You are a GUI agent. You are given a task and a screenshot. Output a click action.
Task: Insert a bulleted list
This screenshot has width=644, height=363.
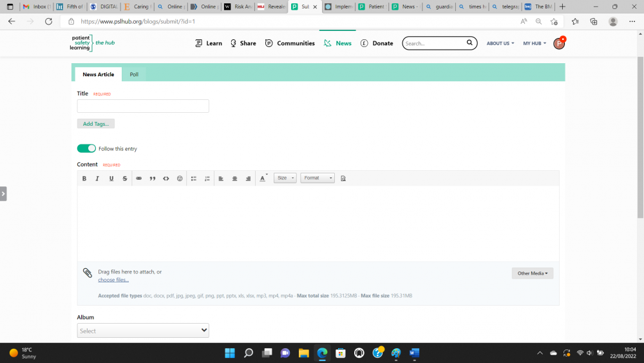pos(193,179)
